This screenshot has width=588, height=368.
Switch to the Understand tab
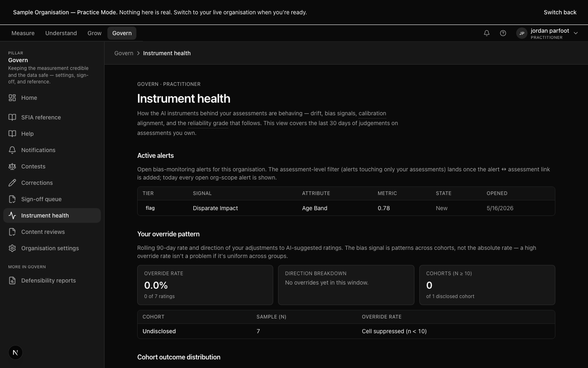[x=61, y=33]
